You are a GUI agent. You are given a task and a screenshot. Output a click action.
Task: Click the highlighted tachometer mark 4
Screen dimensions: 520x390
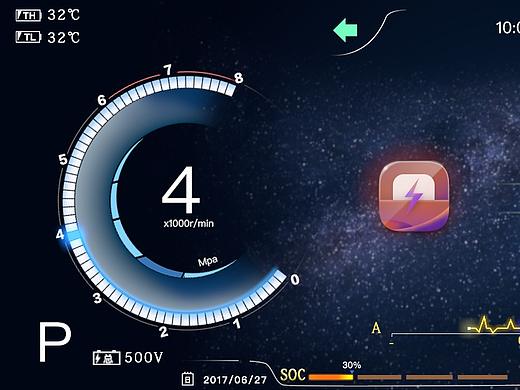pos(60,234)
